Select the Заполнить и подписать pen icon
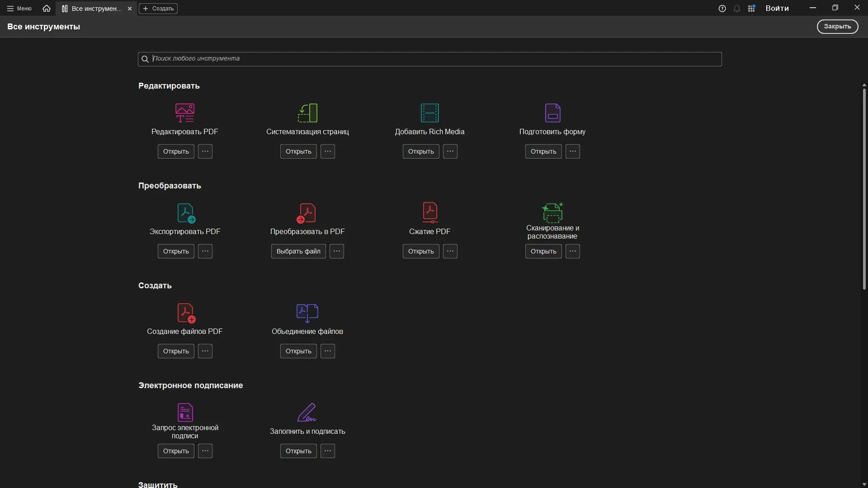Screen dimensions: 868x488 [x=307, y=412]
